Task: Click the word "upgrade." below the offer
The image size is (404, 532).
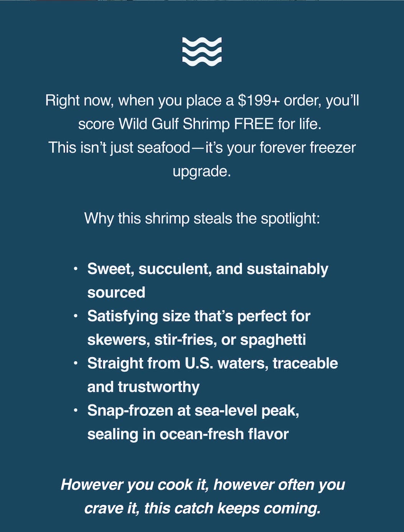Action: [x=202, y=171]
